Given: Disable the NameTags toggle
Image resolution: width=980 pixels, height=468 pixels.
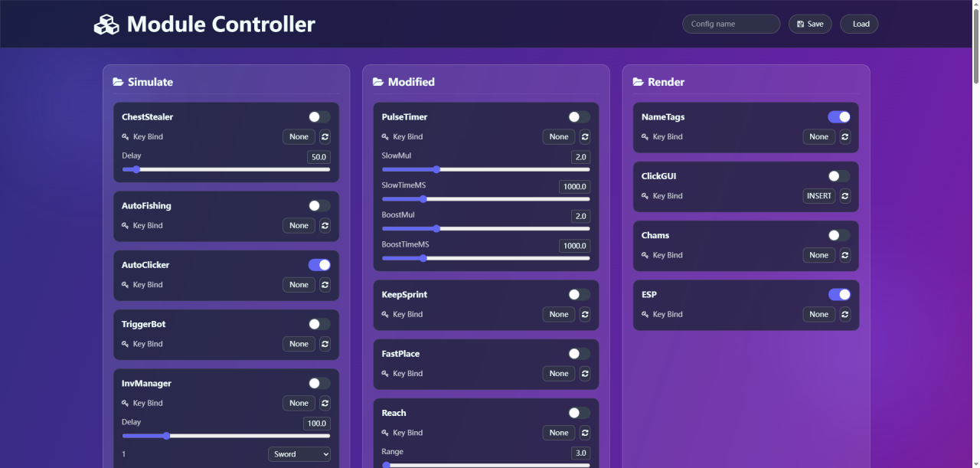Looking at the screenshot, I should 839,117.
